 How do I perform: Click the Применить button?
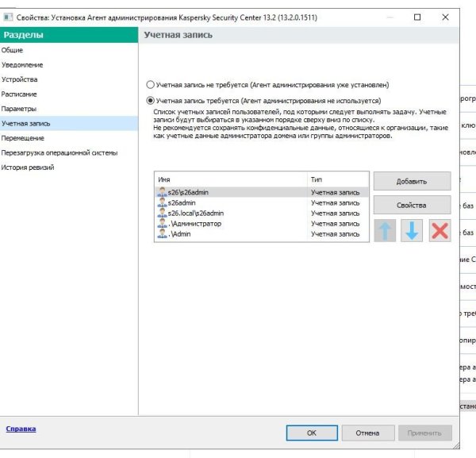(x=424, y=433)
